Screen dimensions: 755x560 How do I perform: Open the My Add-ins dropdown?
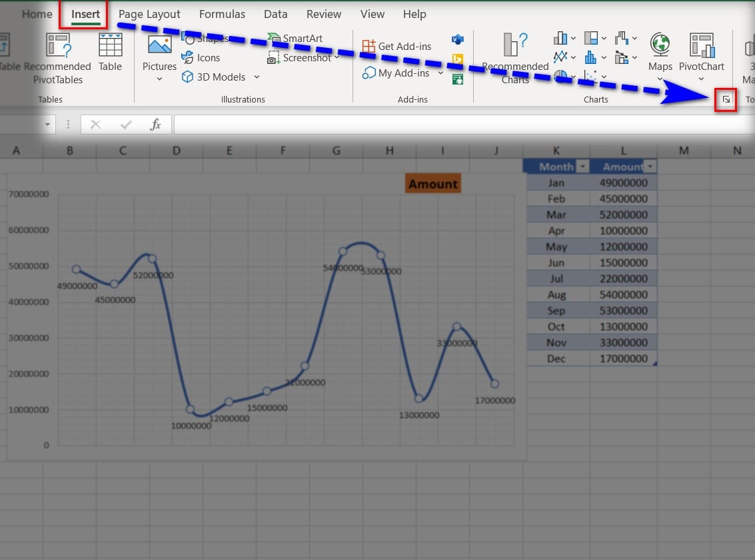(x=440, y=73)
